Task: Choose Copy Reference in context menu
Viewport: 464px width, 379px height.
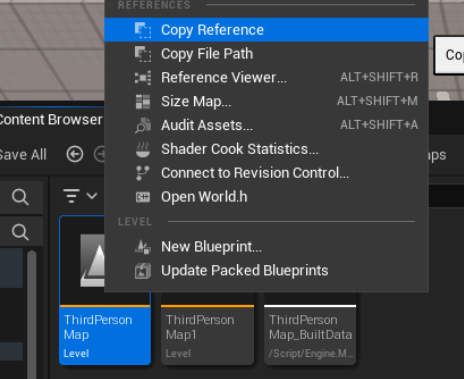Action: pyautogui.click(x=266, y=30)
